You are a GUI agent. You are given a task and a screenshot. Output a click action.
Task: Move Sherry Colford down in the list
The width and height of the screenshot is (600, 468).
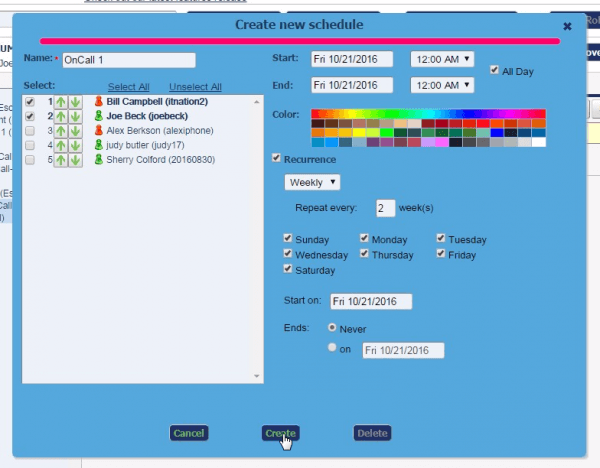75,160
